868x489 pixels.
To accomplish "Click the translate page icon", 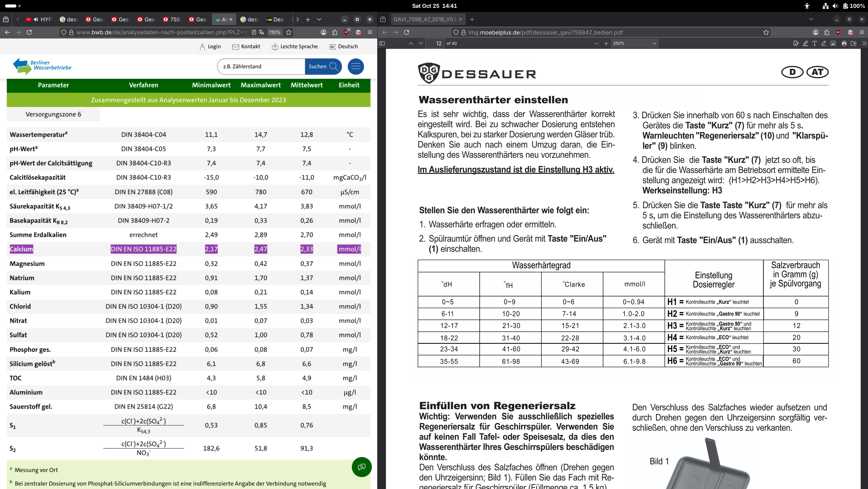I will [262, 32].
